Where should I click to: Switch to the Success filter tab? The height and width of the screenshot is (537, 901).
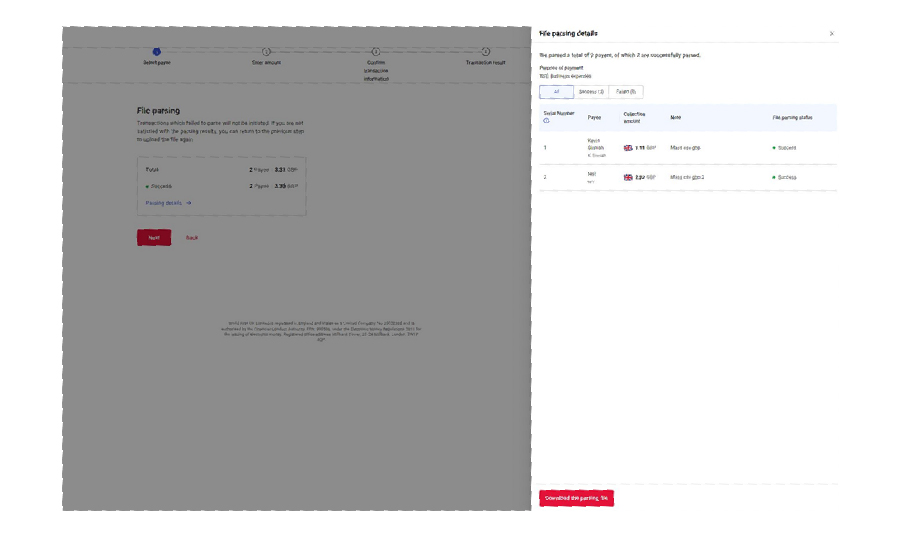590,92
